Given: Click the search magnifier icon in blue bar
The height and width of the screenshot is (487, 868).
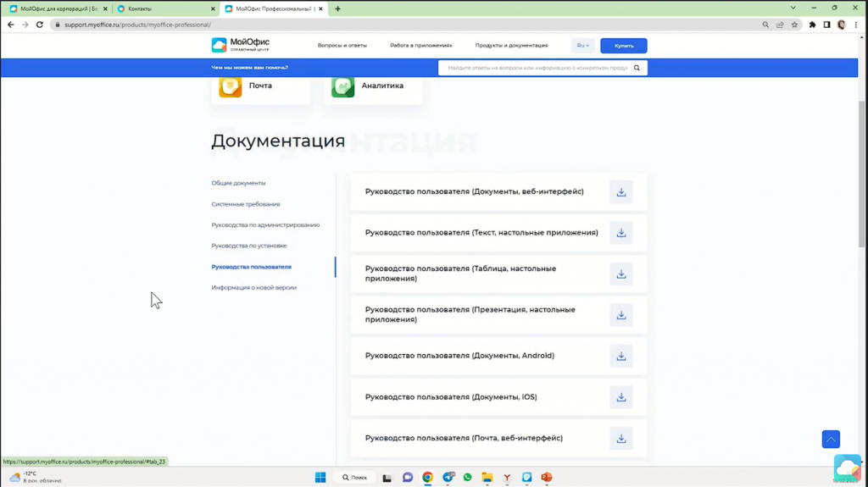Looking at the screenshot, I should [637, 68].
